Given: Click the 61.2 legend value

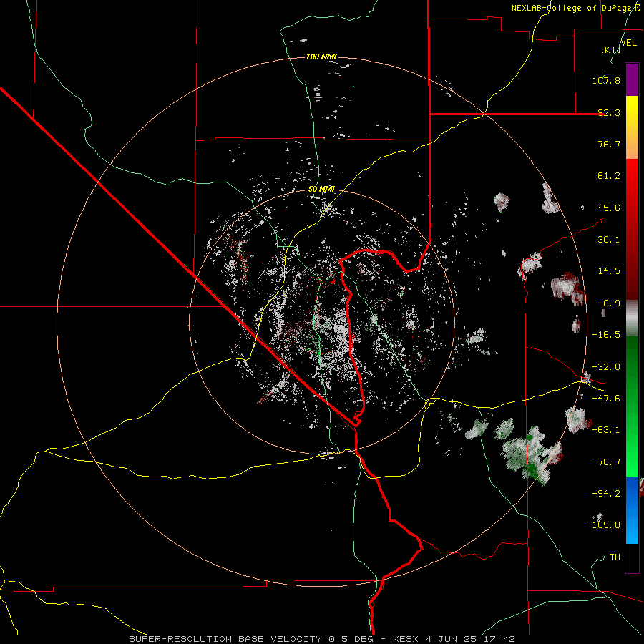Looking at the screenshot, I should click(609, 176).
